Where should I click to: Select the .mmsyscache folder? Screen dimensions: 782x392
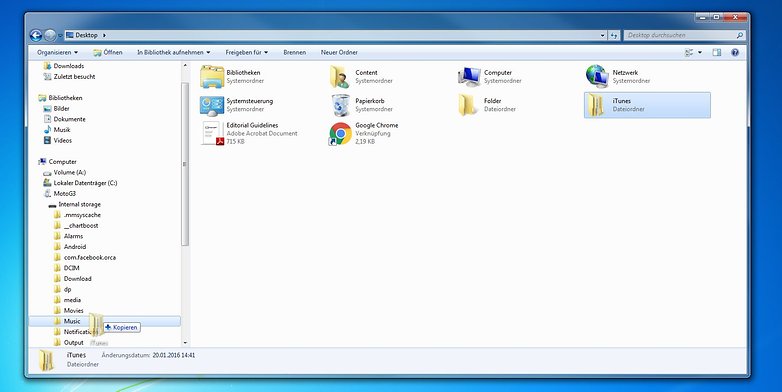[77, 215]
